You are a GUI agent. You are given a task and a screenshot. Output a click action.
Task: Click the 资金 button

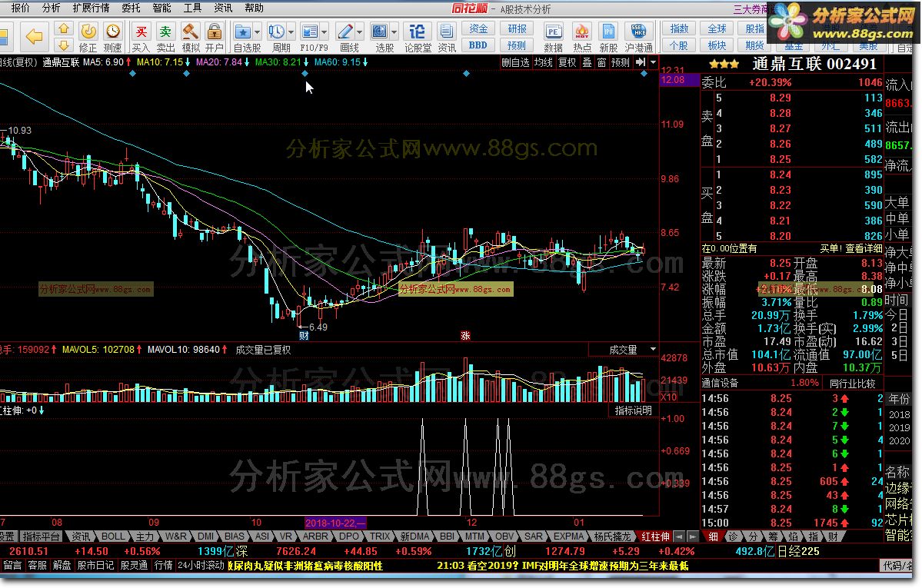(x=478, y=28)
